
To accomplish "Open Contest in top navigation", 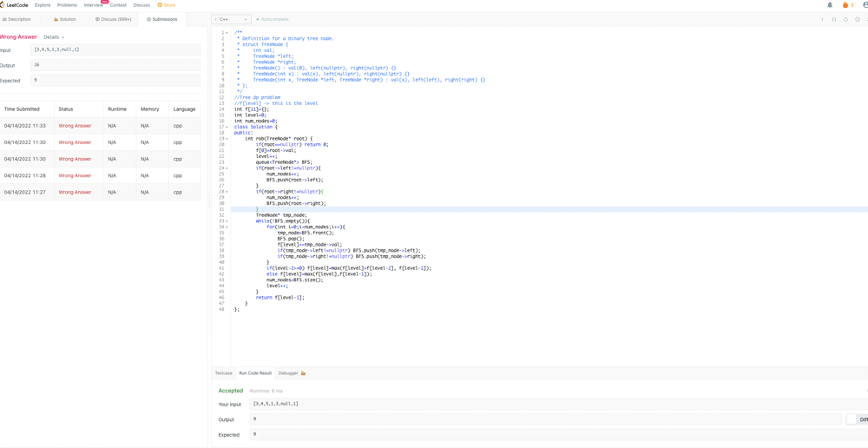I will point(118,5).
